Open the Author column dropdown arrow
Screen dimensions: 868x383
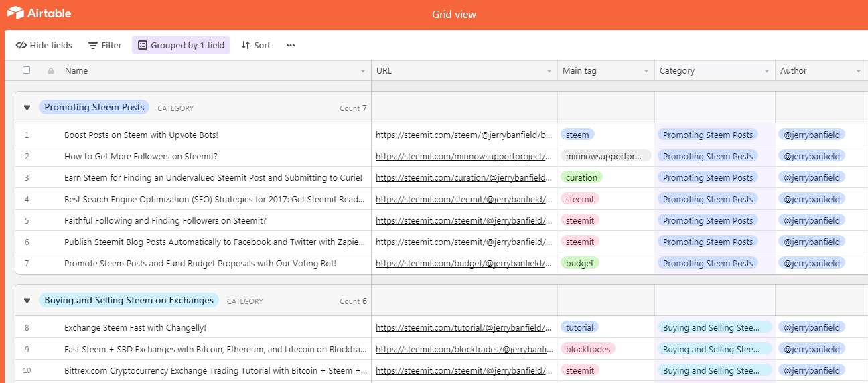point(859,71)
